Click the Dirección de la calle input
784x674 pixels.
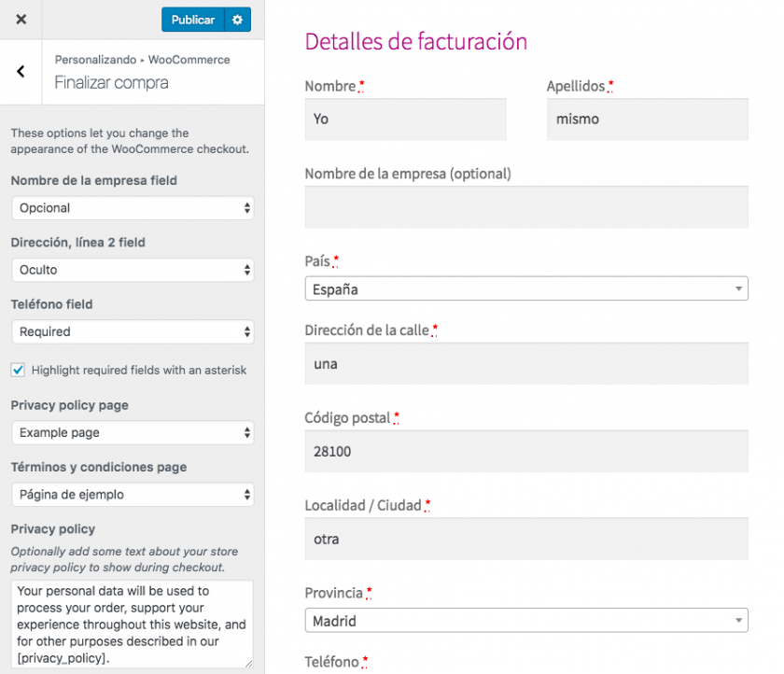526,364
